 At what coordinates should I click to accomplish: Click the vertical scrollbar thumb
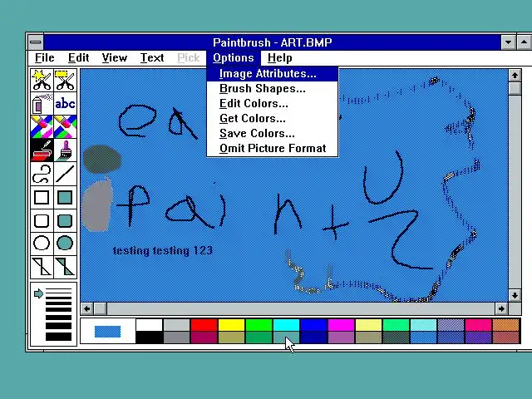coord(515,88)
